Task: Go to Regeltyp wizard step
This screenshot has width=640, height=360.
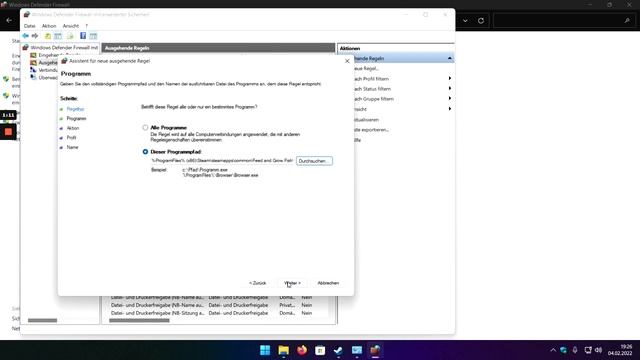Action: click(75, 109)
